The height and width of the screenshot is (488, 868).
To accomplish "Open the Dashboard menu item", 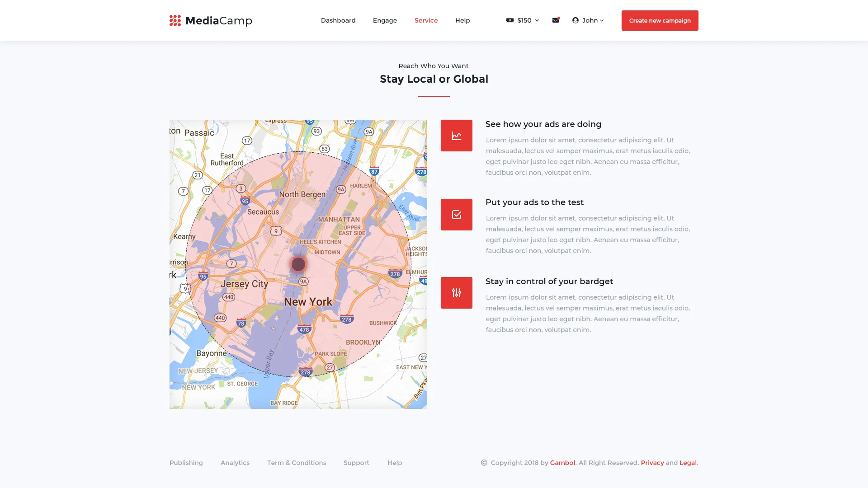I will (338, 20).
